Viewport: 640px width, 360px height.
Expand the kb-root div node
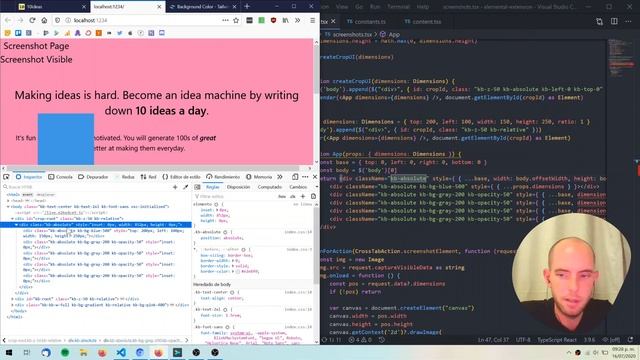pyautogui.click(x=12, y=299)
